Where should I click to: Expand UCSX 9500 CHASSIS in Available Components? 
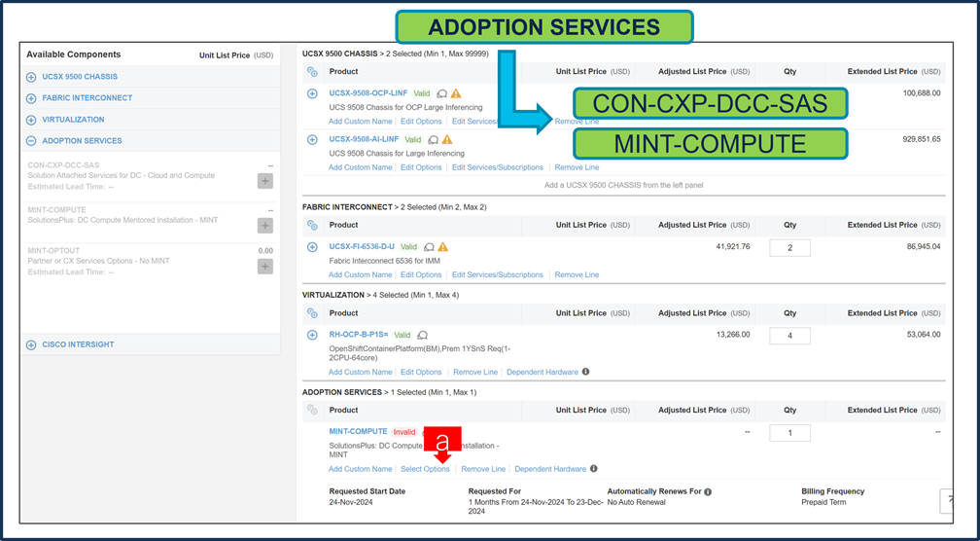point(31,77)
